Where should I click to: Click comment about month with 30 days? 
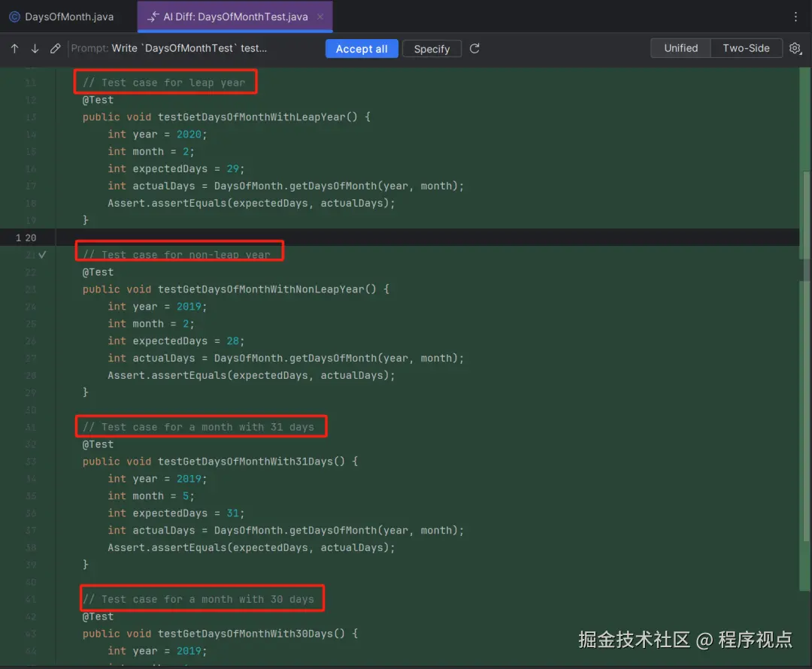[x=198, y=599]
